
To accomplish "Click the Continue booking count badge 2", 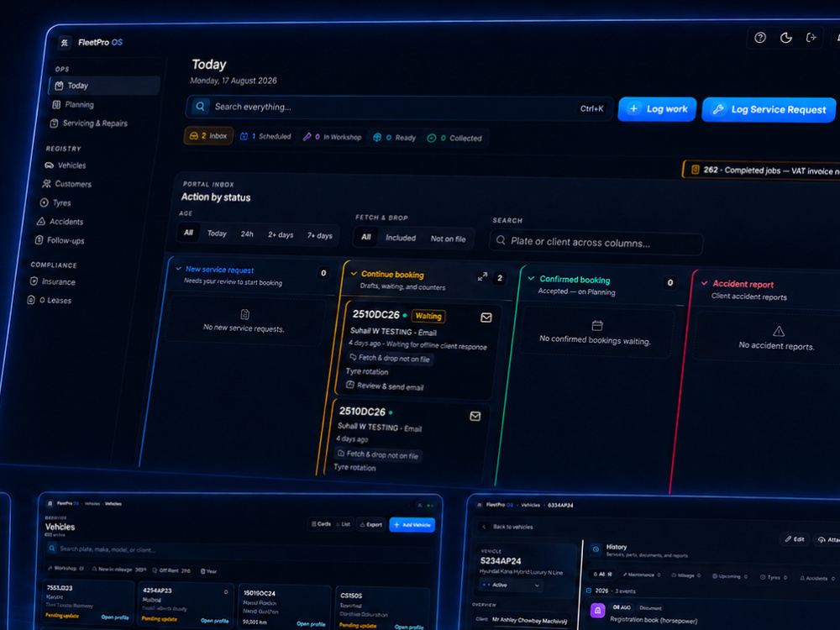I will point(499,278).
